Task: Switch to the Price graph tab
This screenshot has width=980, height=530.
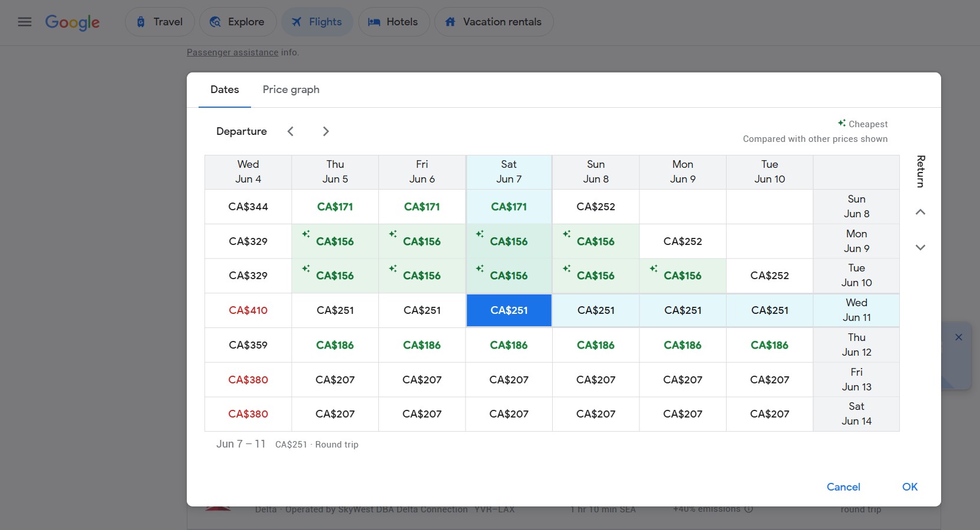Action: (x=291, y=90)
